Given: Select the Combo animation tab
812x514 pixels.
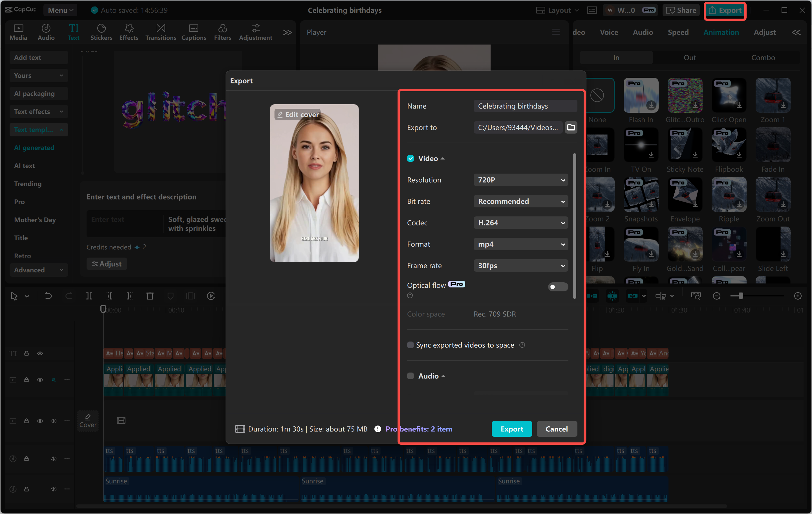Looking at the screenshot, I should pyautogui.click(x=763, y=57).
